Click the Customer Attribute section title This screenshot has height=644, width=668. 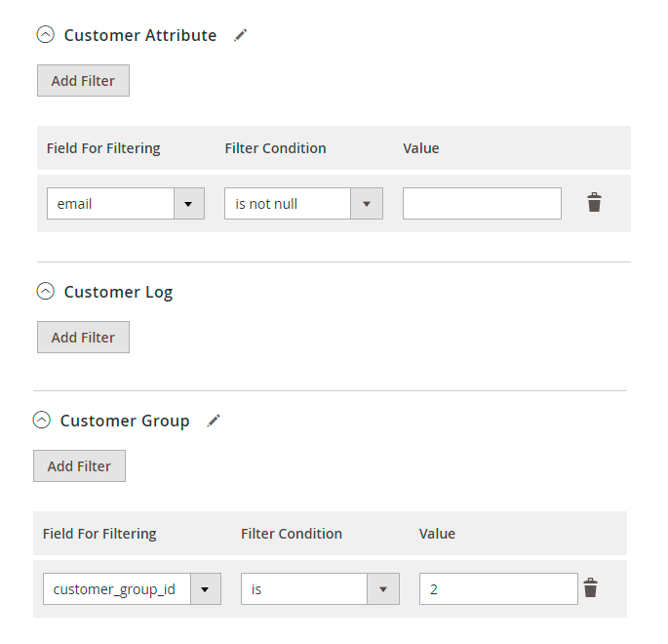pos(140,35)
